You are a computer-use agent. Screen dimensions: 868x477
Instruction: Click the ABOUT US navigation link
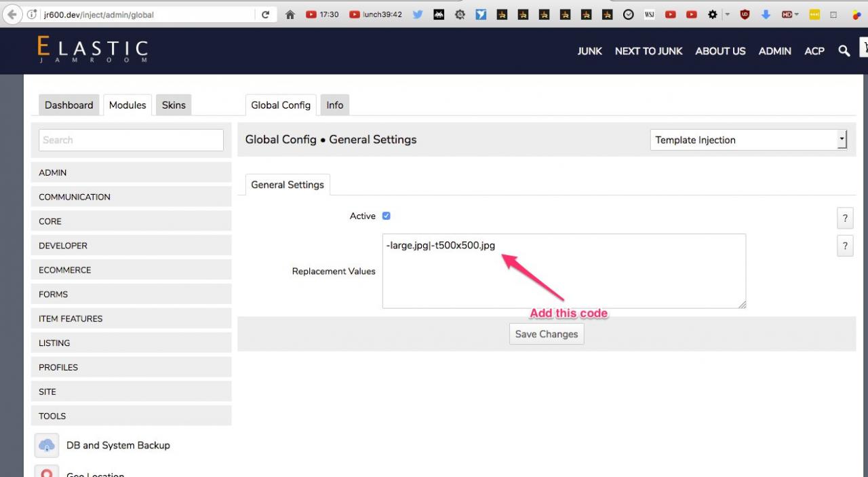click(719, 51)
